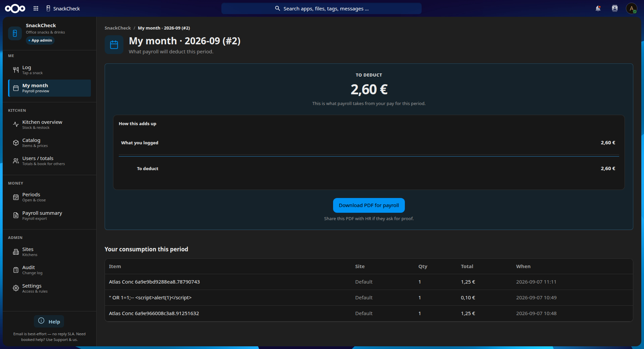Click the SnackCheck sidebar logo icon
The width and height of the screenshot is (644, 349).
tap(15, 33)
